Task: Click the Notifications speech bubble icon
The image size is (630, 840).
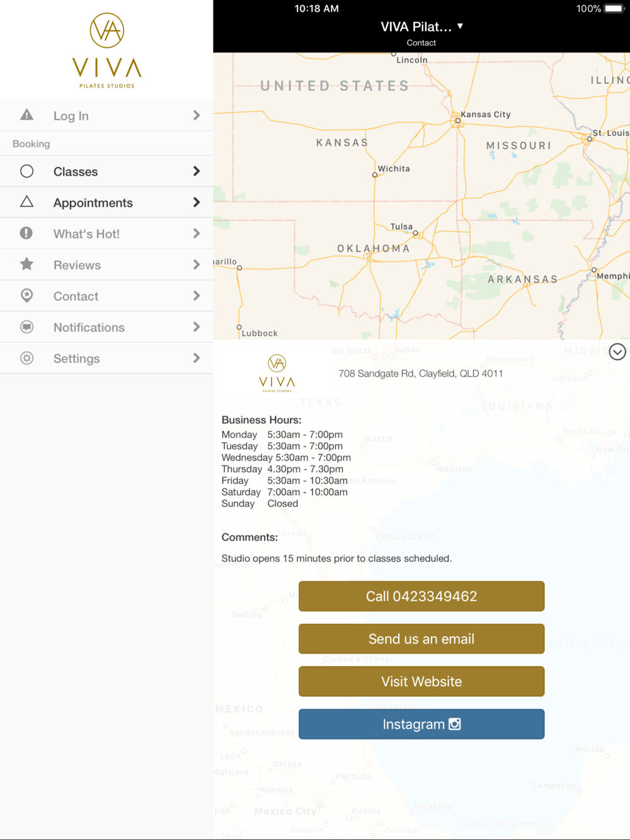Action: (26, 327)
